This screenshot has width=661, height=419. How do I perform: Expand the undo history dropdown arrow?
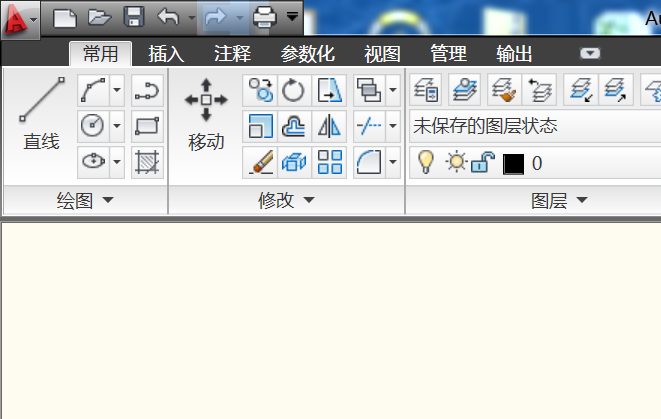191,18
